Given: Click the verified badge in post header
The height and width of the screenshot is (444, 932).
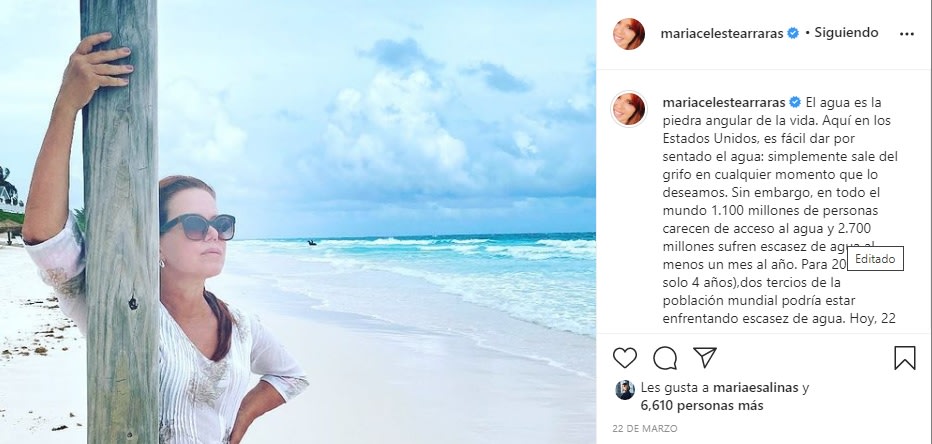Looking at the screenshot, I should click(x=792, y=33).
